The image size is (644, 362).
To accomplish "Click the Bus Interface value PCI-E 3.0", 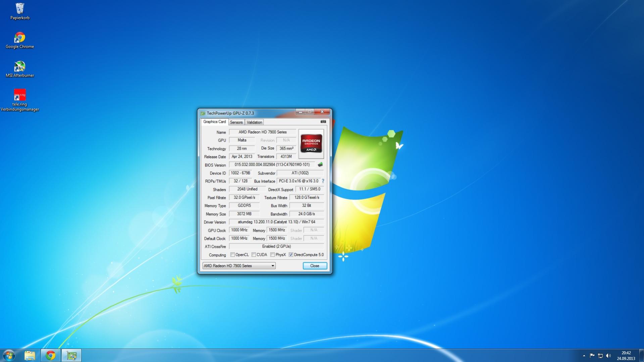I will 299,181.
